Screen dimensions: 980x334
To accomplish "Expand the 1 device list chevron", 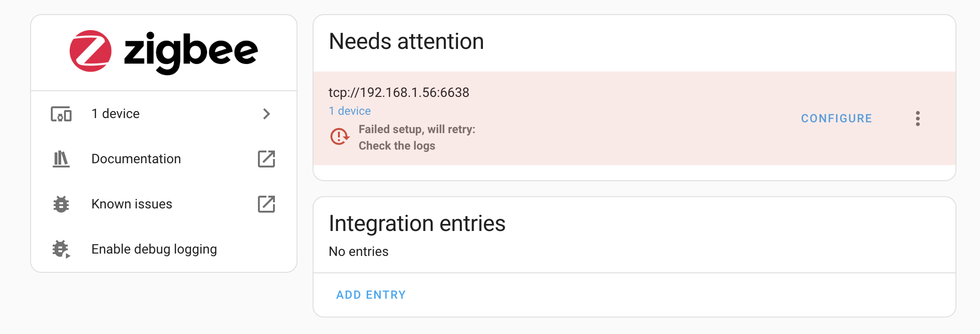I will click(x=267, y=114).
